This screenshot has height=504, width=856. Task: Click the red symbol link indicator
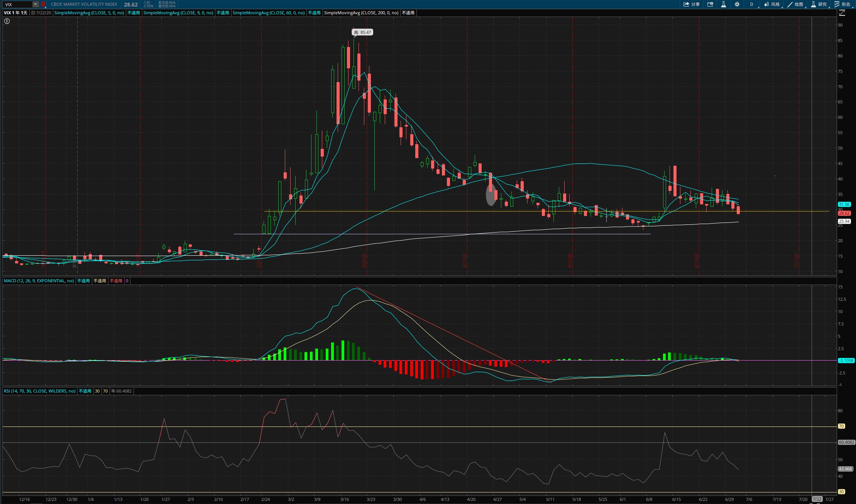pos(43,4)
